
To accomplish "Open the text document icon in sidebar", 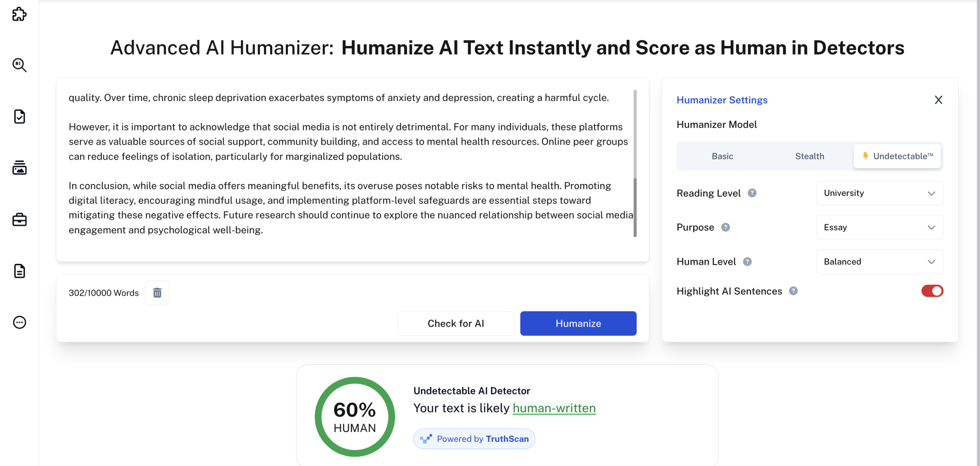I will pos(19,271).
